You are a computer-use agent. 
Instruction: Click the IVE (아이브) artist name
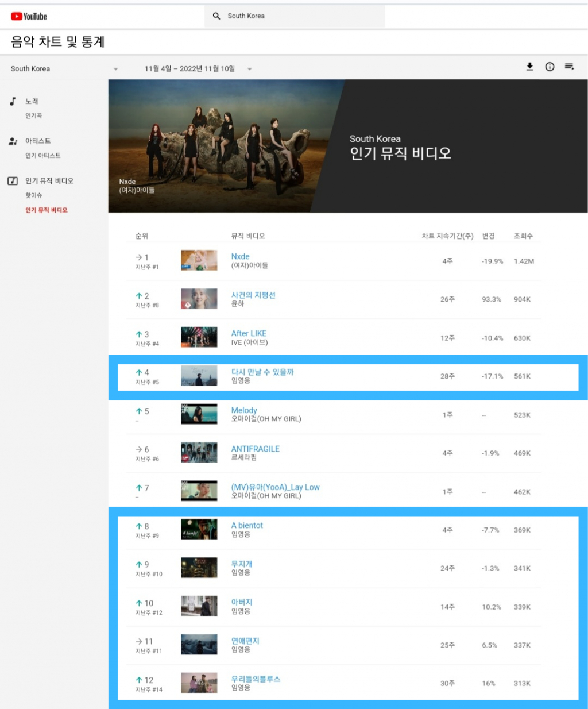[249, 342]
